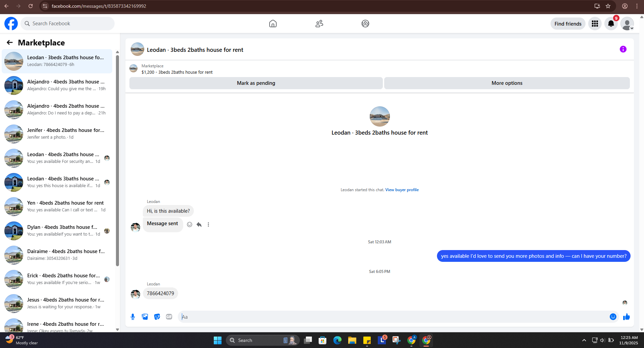Click Leodan's avatar beside phone number message
Viewport: 644px width, 348px height.
tap(135, 294)
